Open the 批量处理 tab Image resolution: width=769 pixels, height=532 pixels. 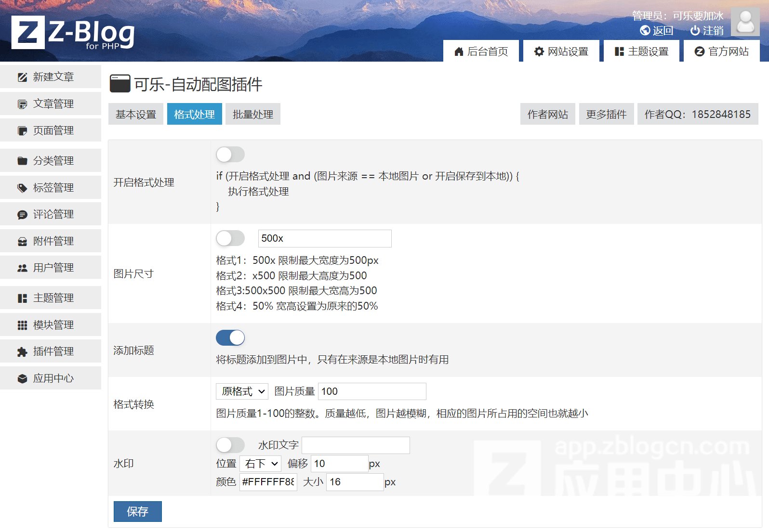pos(253,114)
